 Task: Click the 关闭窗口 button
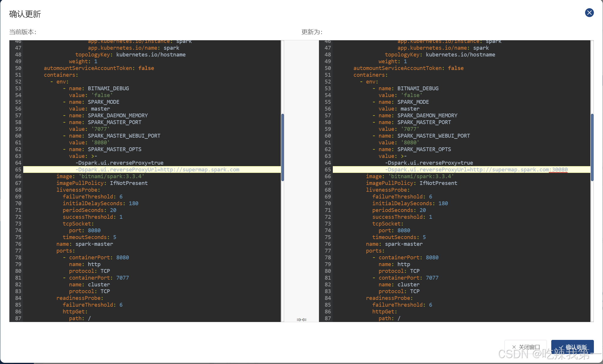tap(526, 347)
